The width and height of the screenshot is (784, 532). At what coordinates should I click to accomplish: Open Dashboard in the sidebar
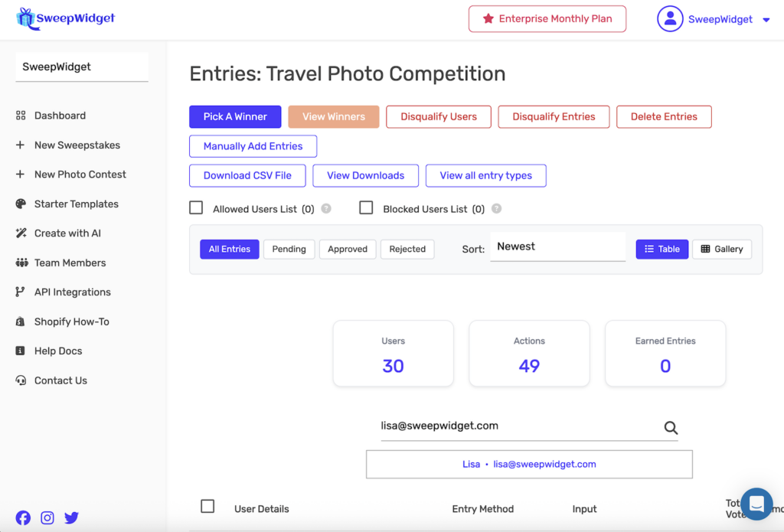point(60,116)
